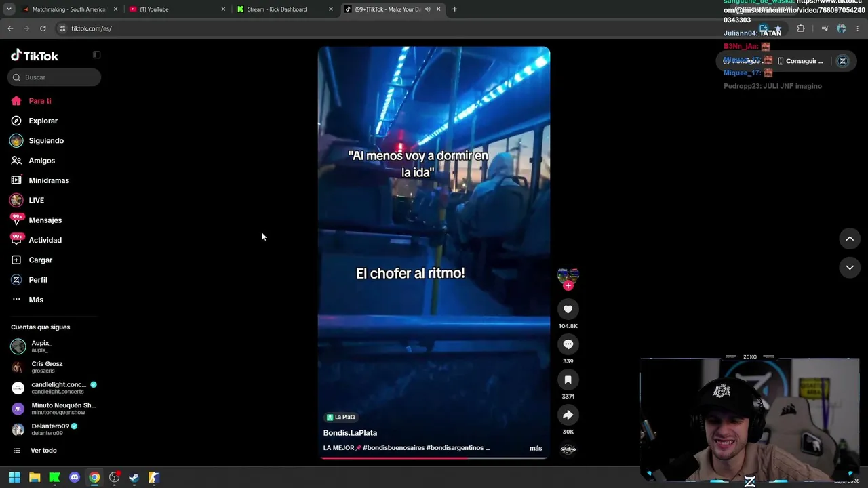This screenshot has height=488, width=868.
Task: Open a new browser tab
Action: pyautogui.click(x=454, y=9)
